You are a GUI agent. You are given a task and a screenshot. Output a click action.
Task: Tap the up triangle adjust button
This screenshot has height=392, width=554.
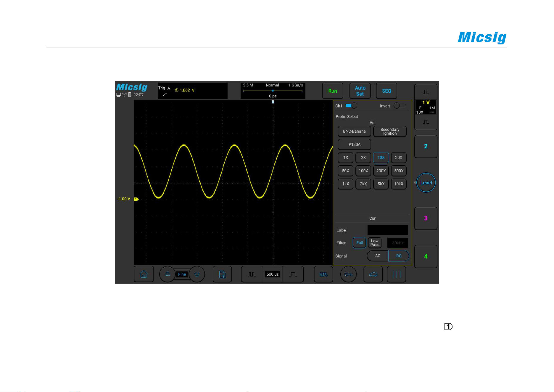(168, 274)
